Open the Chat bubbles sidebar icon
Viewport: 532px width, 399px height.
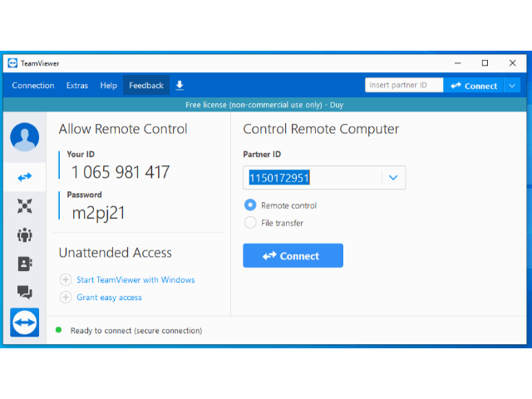(24, 292)
